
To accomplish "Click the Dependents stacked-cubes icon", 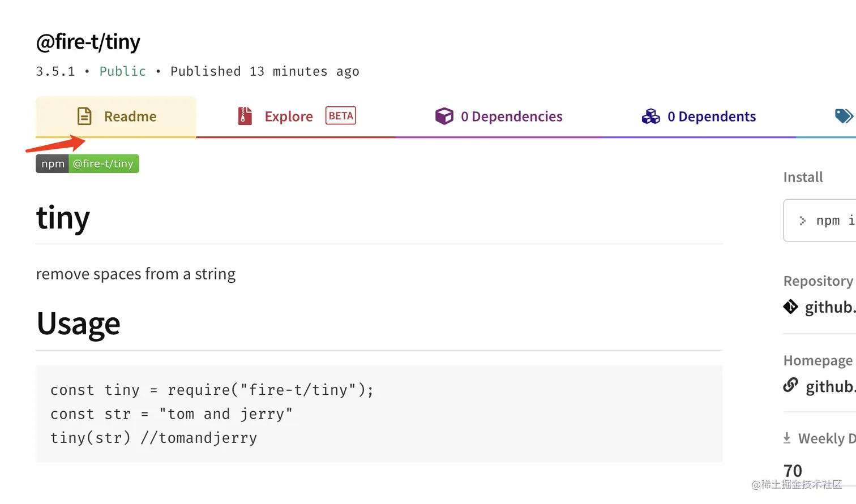I will (x=651, y=117).
